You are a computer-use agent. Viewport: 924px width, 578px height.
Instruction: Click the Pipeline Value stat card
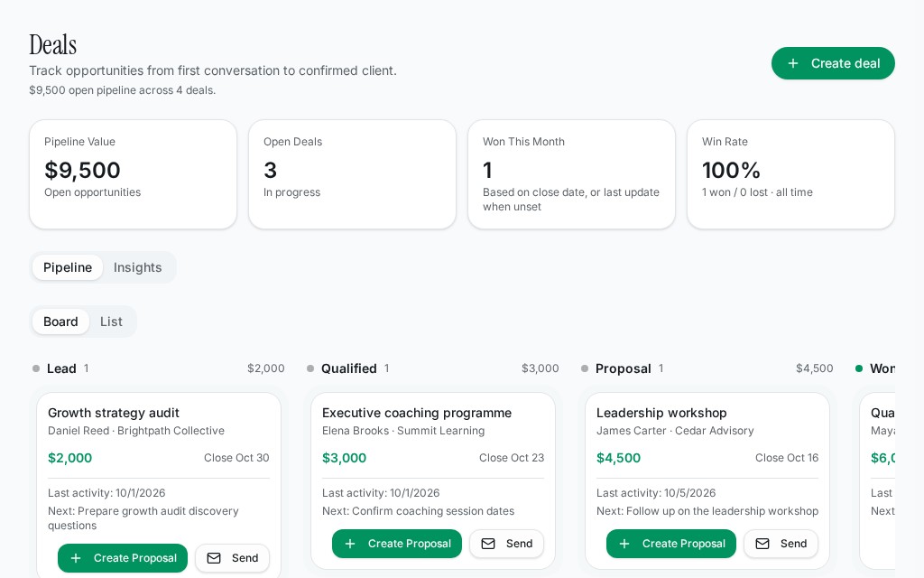point(134,174)
